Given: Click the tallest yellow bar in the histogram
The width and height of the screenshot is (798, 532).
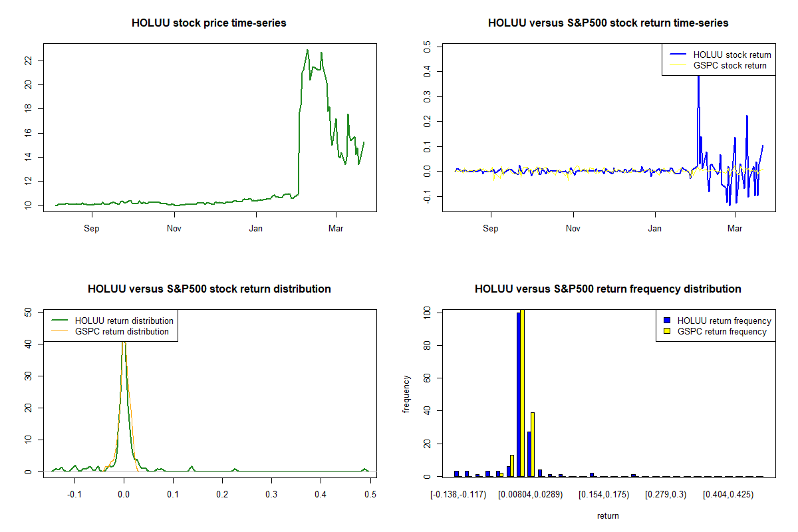Looking at the screenshot, I should tap(523, 392).
